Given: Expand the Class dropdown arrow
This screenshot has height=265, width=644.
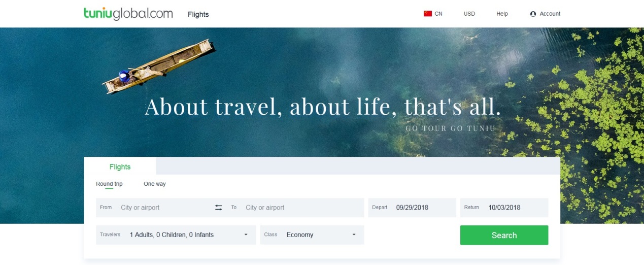Looking at the screenshot, I should click(354, 235).
